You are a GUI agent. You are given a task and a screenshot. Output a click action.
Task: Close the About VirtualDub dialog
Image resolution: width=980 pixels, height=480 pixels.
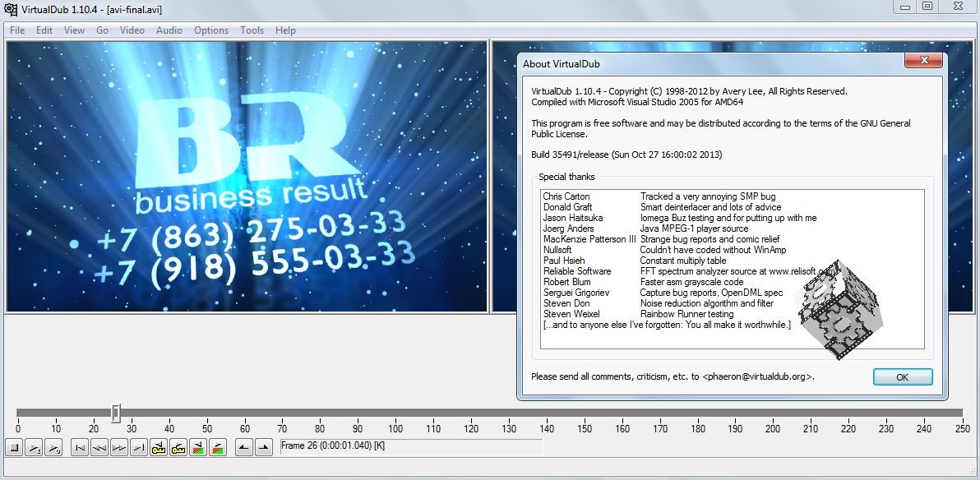tap(924, 61)
